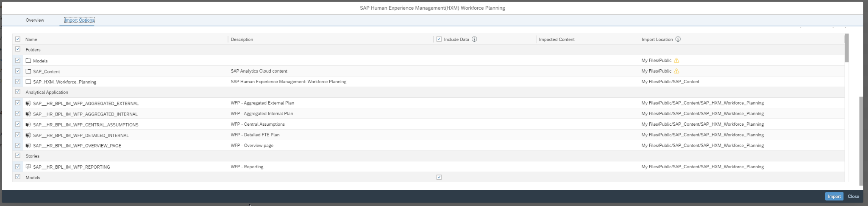
Task: Click 'WFP - Central Assumptions' description
Action: (x=258, y=124)
